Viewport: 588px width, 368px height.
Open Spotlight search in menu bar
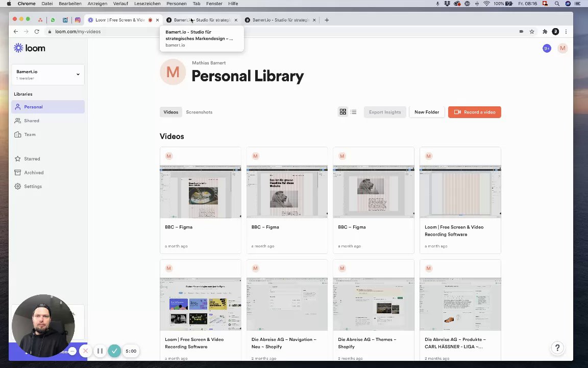(557, 4)
